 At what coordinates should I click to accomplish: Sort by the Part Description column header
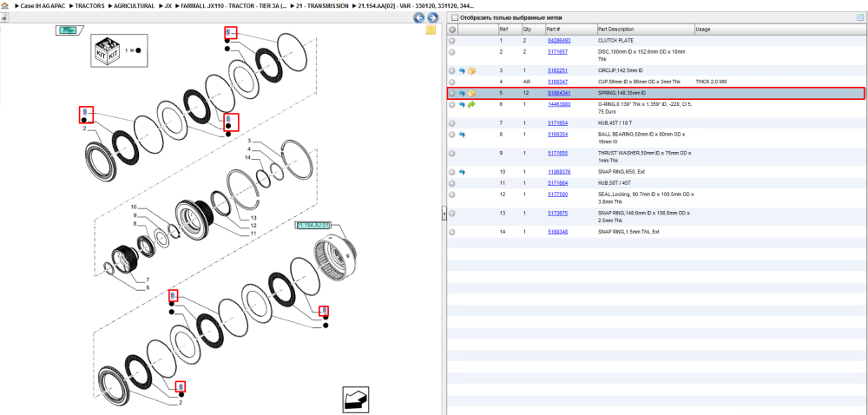tap(646, 30)
